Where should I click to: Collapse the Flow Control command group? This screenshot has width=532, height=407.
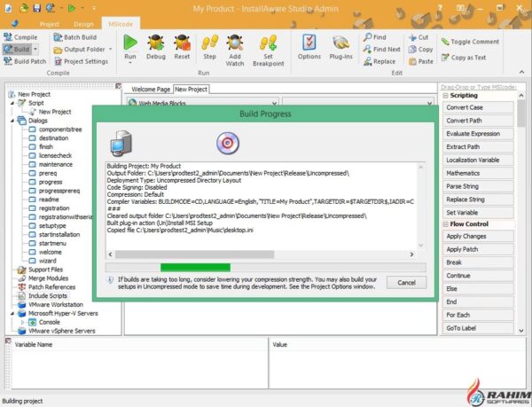click(x=445, y=224)
